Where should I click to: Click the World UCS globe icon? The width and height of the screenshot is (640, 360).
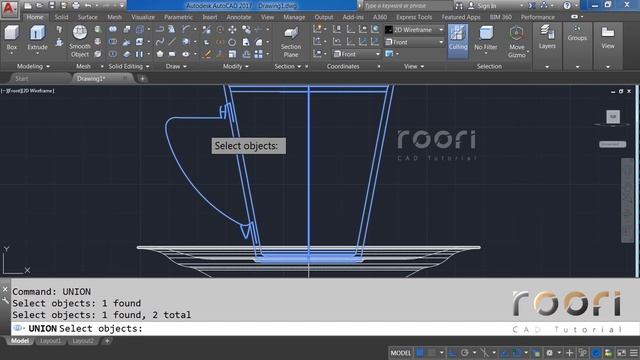[375, 29]
